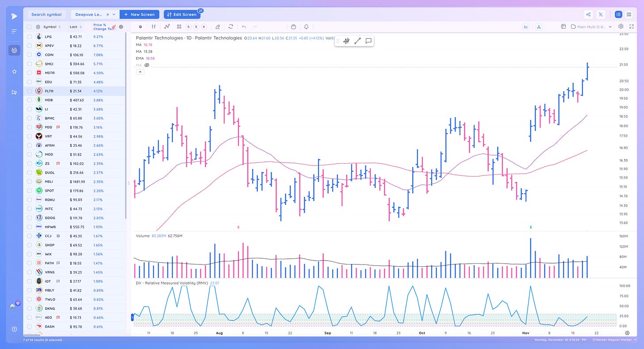Check the COIN row checkbox
The height and width of the screenshot is (349, 644).
tap(29, 55)
